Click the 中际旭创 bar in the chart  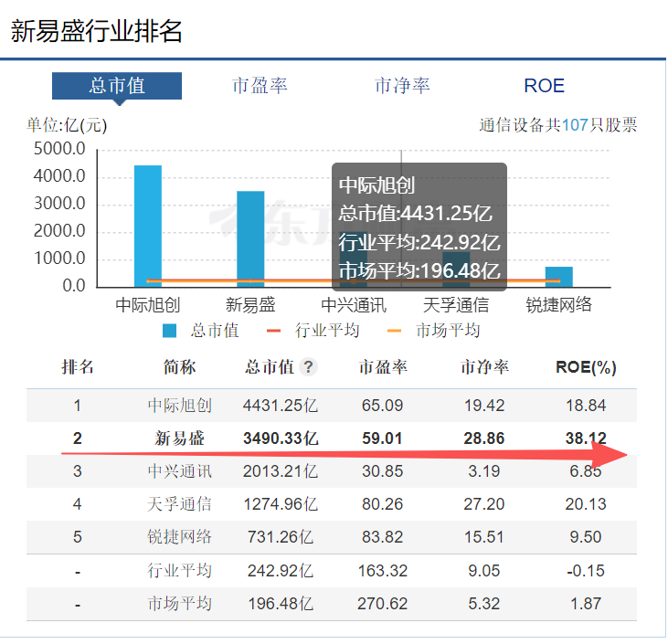(x=148, y=227)
